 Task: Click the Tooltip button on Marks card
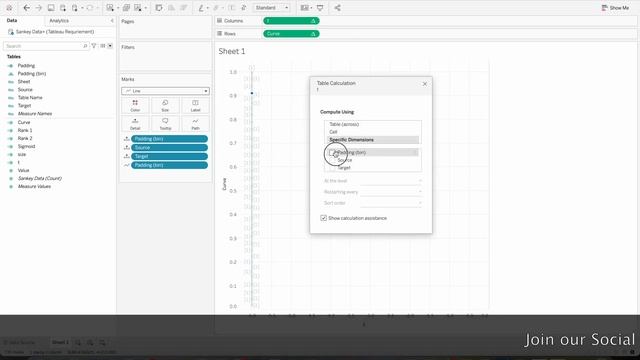pos(165,124)
